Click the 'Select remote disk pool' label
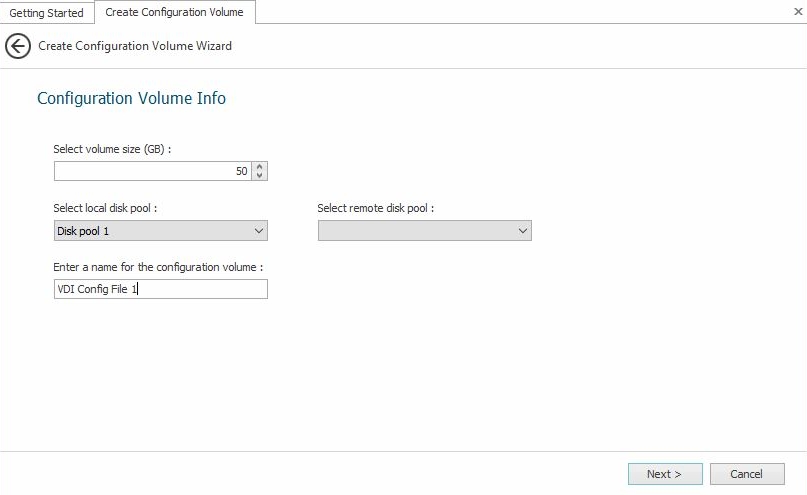The height and width of the screenshot is (495, 807). 375,208
